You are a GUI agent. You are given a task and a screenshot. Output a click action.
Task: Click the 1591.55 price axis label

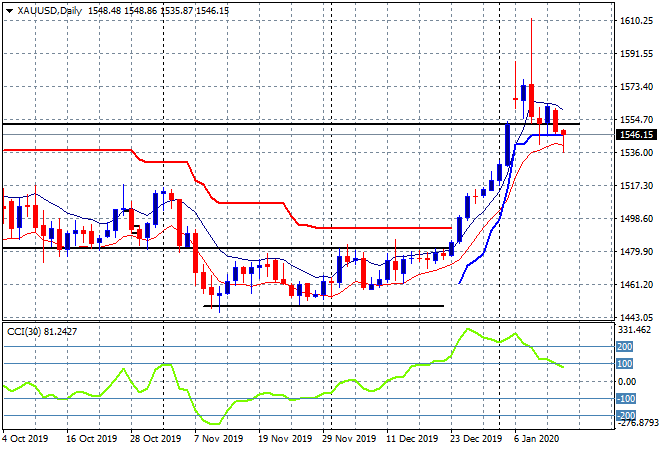[x=636, y=53]
